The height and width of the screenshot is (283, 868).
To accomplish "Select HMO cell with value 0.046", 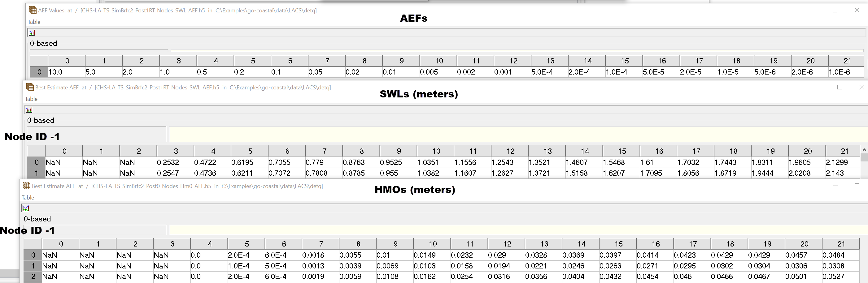I will (692, 276).
